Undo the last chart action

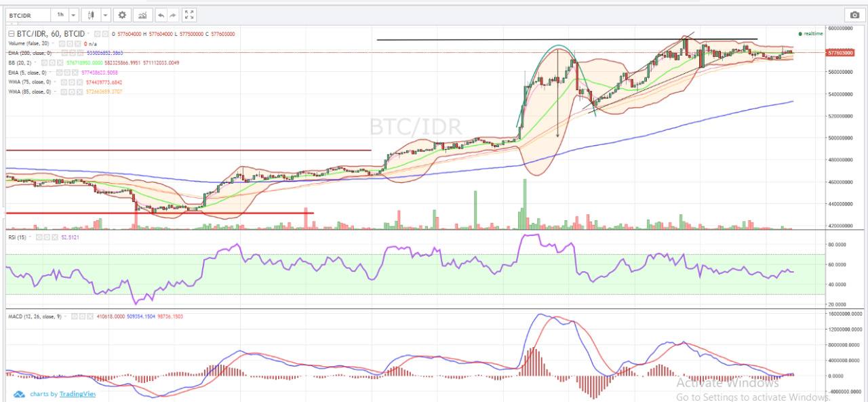coord(161,14)
